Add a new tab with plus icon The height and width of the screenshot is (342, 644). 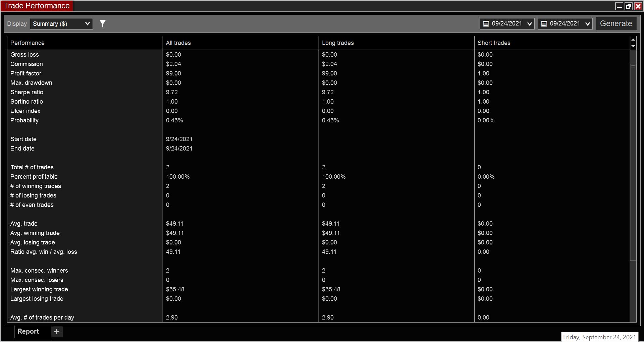57,331
